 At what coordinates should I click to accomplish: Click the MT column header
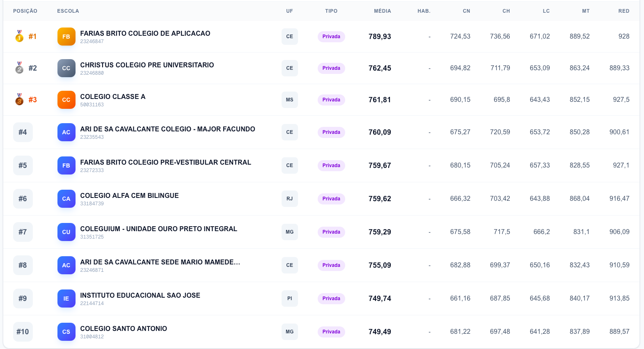[586, 11]
